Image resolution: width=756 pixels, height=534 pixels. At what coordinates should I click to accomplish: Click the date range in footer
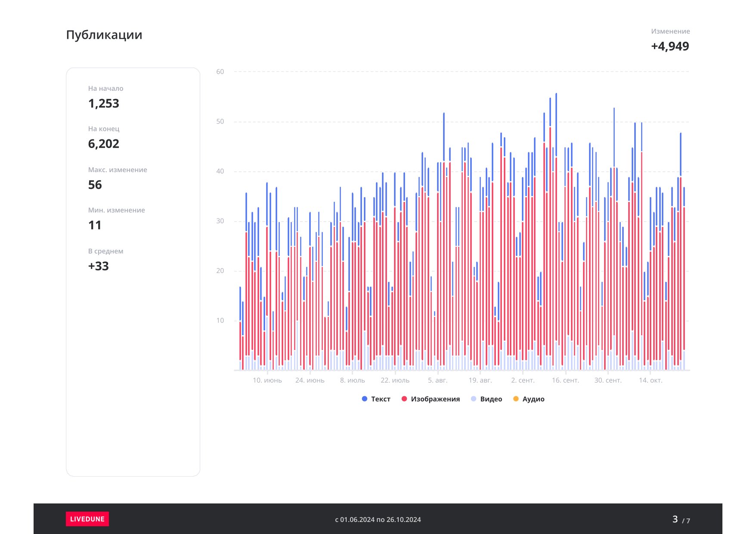click(378, 519)
